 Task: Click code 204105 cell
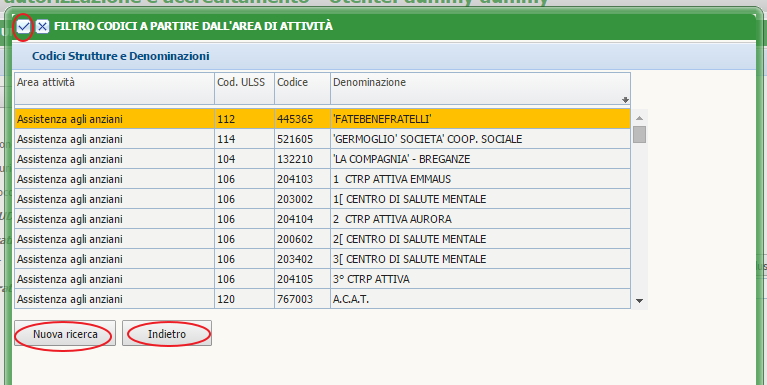[x=302, y=279]
